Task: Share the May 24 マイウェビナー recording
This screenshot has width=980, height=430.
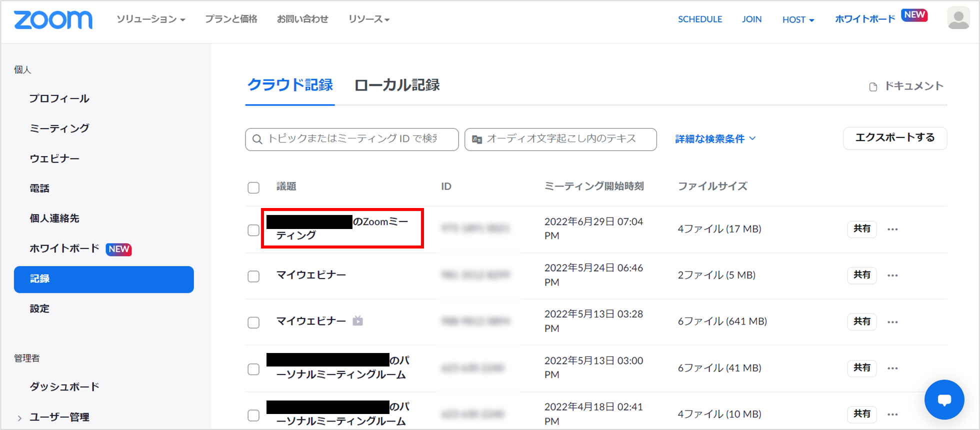Action: coord(862,275)
